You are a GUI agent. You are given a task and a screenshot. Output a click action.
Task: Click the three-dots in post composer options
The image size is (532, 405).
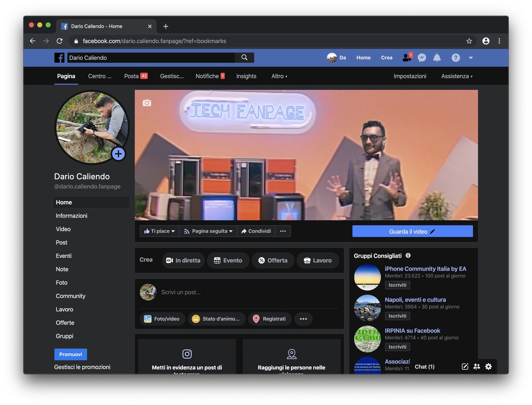point(303,319)
